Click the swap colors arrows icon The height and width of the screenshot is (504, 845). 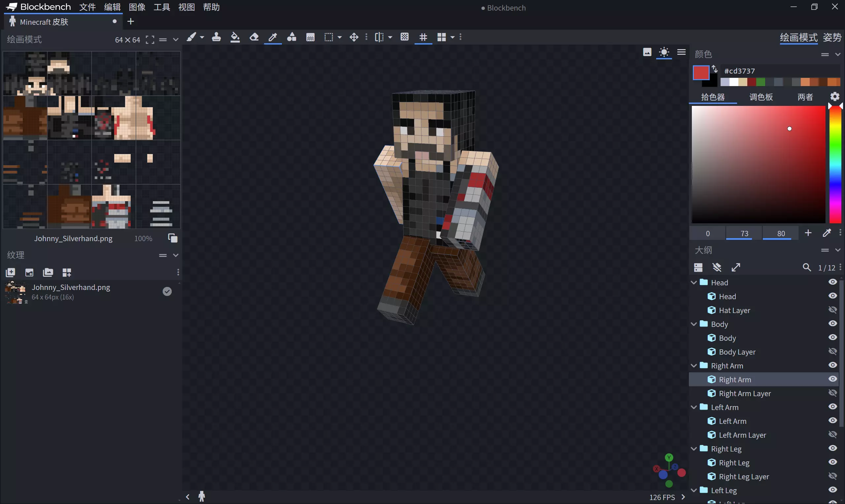715,69
